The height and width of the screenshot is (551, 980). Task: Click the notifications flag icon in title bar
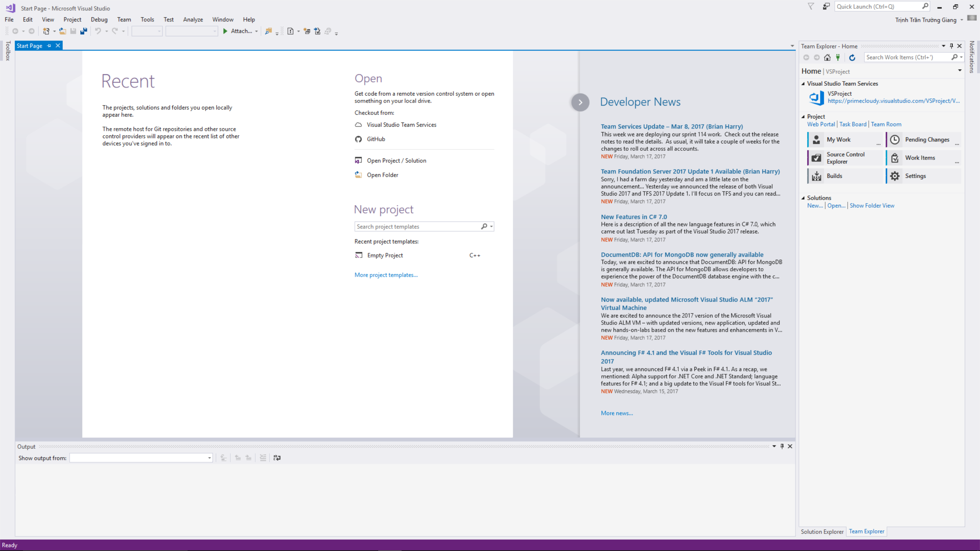(x=811, y=7)
